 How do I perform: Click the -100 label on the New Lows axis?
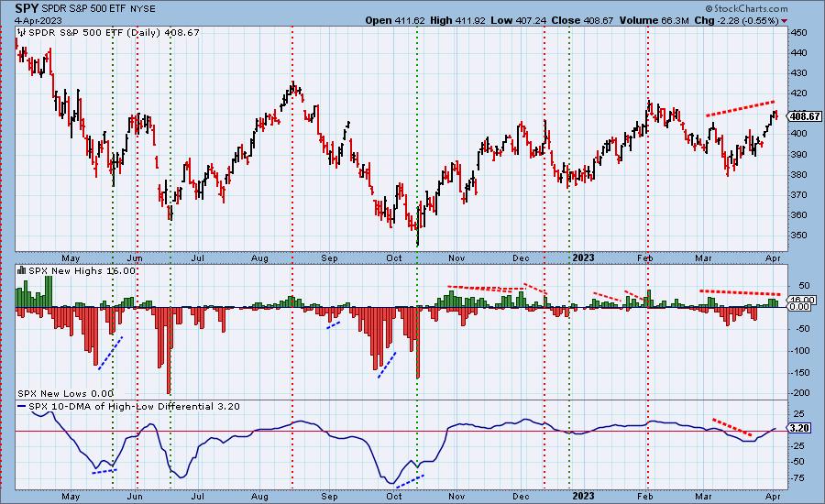[x=798, y=351]
